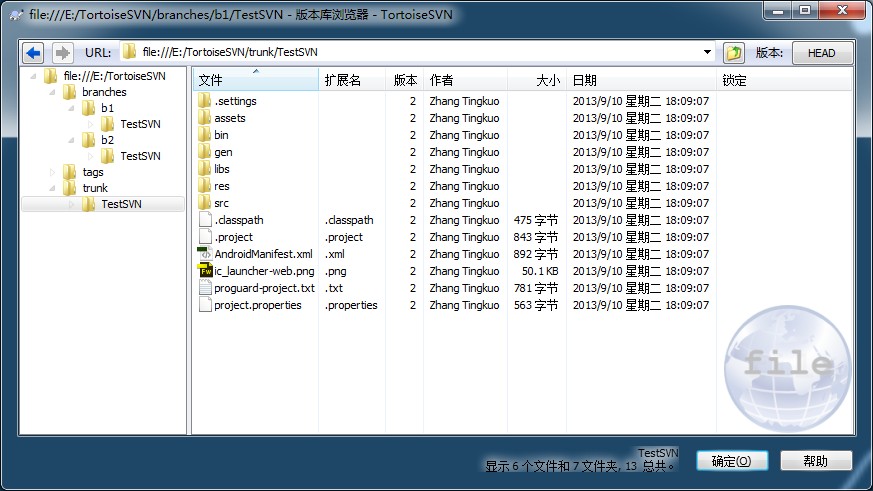Click the b2 folder icon in tree
The image size is (873, 491).
[89, 140]
